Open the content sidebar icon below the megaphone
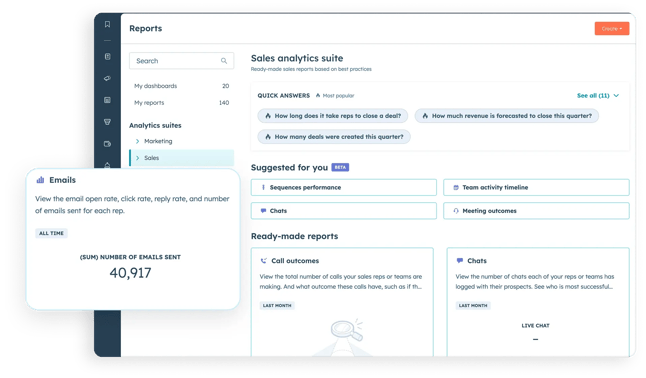Viewport: 646px width, 378px height. pyautogui.click(x=107, y=100)
